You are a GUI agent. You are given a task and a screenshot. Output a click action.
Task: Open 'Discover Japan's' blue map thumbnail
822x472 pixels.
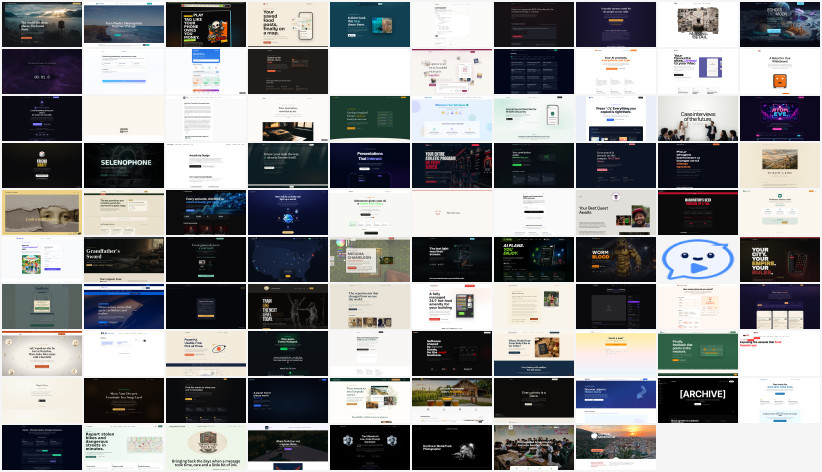pyautogui.click(x=616, y=401)
